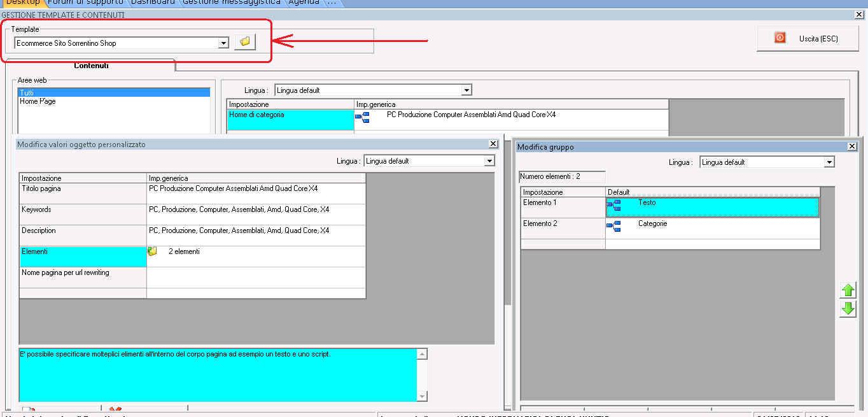Image resolution: width=868 pixels, height=417 pixels.
Task: Click tree icon beside Categorie element
Action: point(613,225)
